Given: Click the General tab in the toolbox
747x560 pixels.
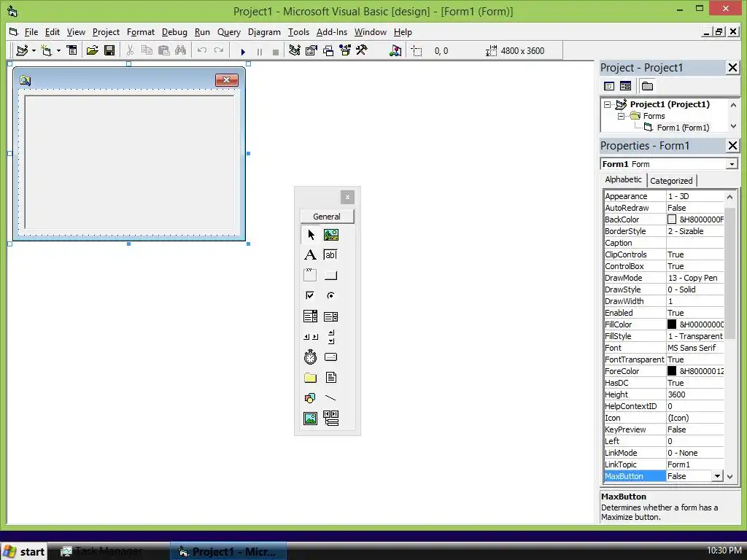Looking at the screenshot, I should coord(327,216).
